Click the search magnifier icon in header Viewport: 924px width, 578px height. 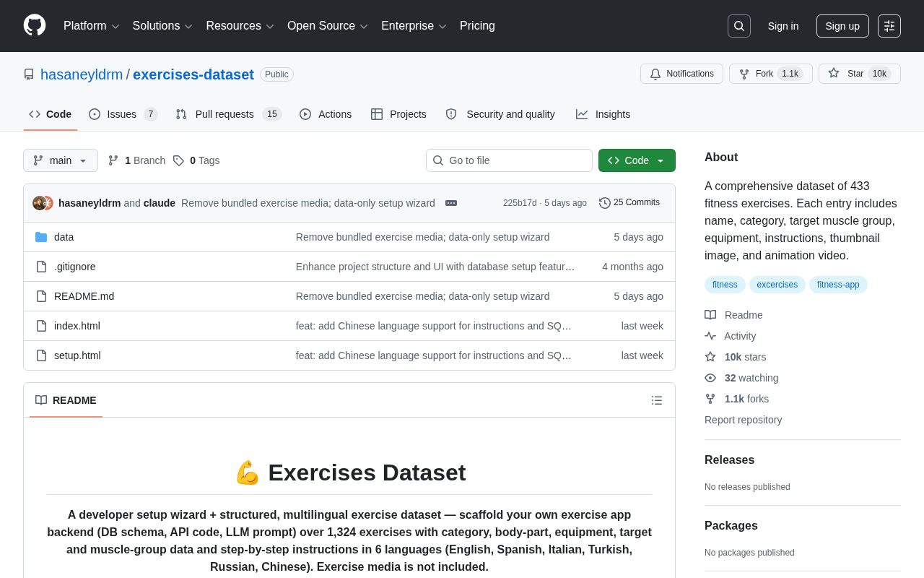click(x=739, y=26)
